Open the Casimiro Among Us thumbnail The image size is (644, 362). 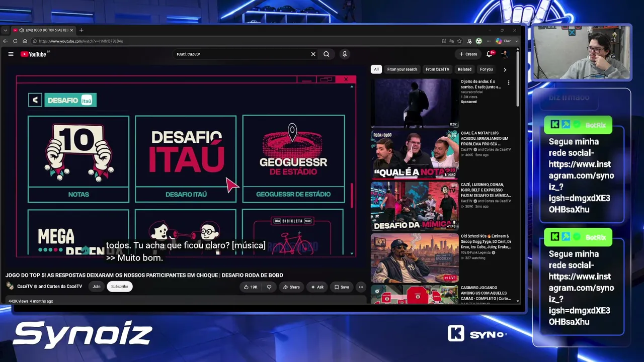coord(415,294)
